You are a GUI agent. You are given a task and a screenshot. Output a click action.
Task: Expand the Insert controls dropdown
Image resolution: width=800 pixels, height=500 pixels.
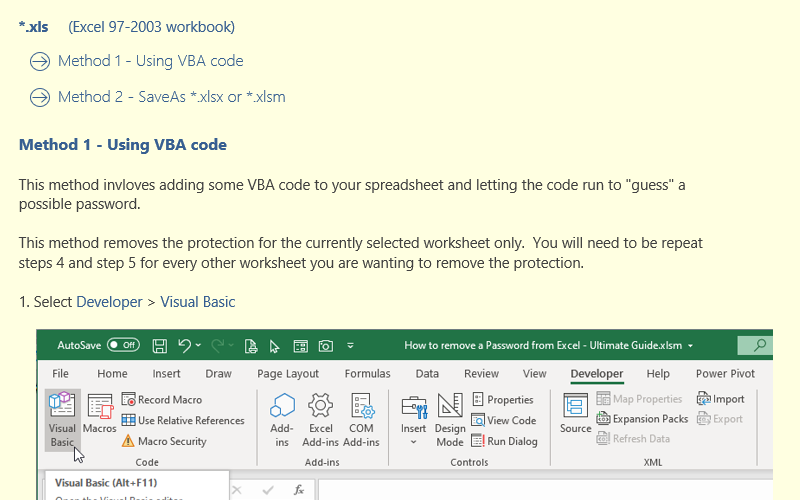coord(413,442)
